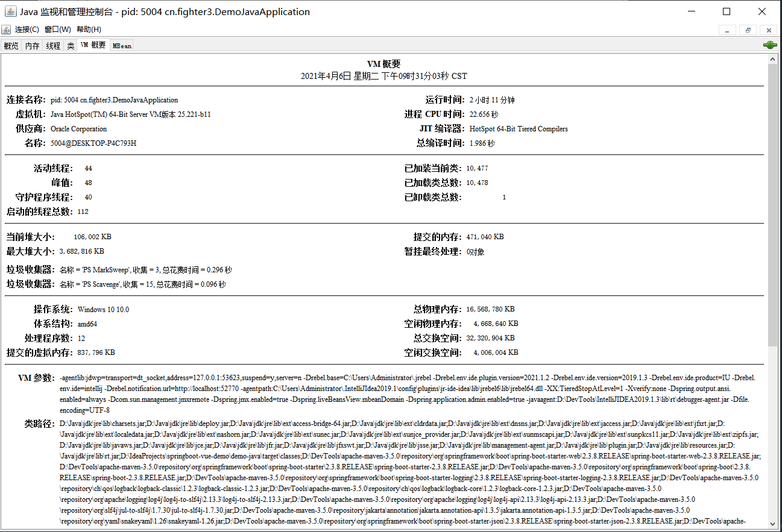Click the PS Scavenge garbage collector line
The width and height of the screenshot is (782, 532).
[x=142, y=284]
